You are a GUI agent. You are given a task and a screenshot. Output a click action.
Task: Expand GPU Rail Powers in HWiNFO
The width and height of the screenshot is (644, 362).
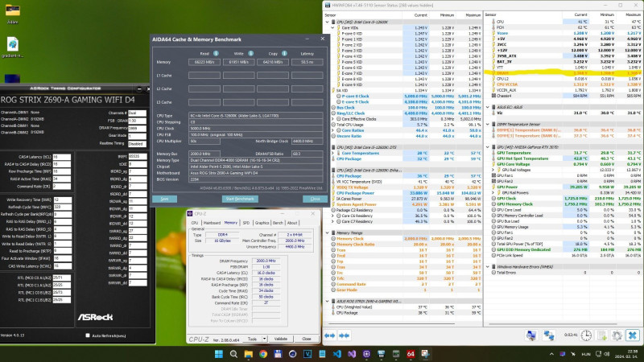[493, 192]
